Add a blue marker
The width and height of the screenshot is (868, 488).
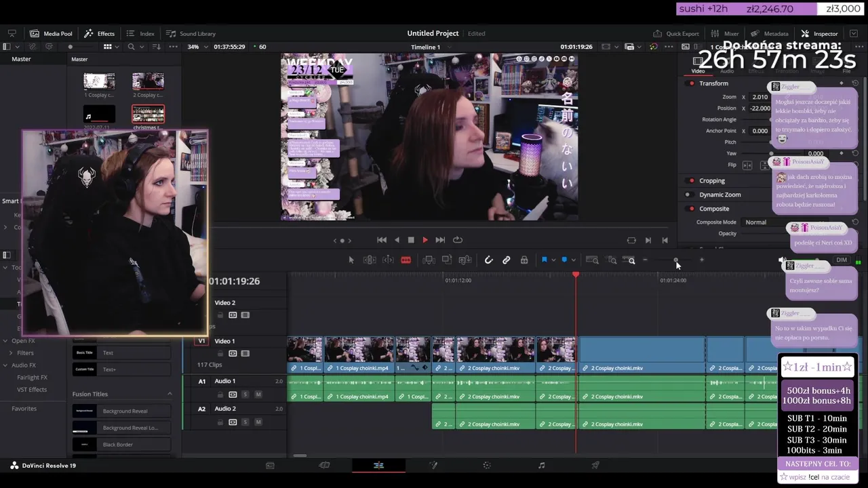(564, 260)
